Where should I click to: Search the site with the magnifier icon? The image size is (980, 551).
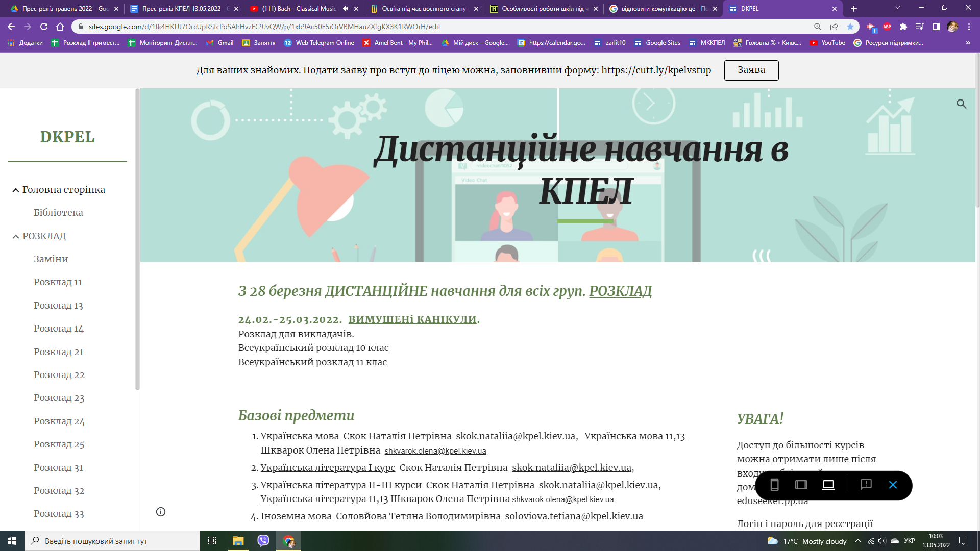point(962,104)
